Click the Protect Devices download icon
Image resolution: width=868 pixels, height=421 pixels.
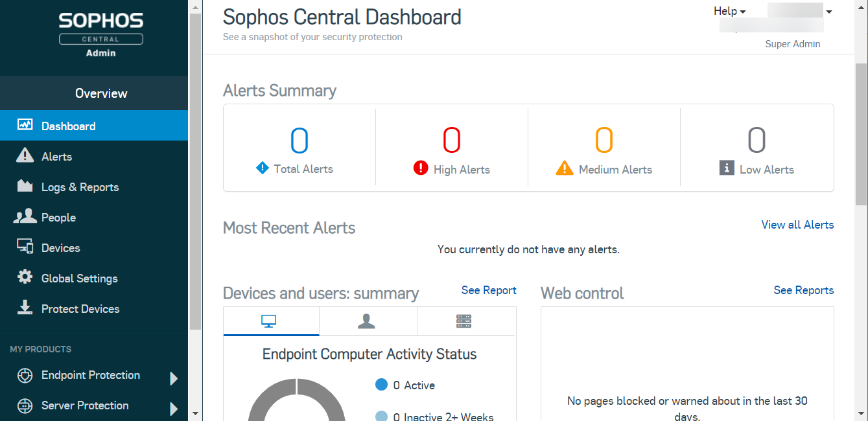[25, 308]
